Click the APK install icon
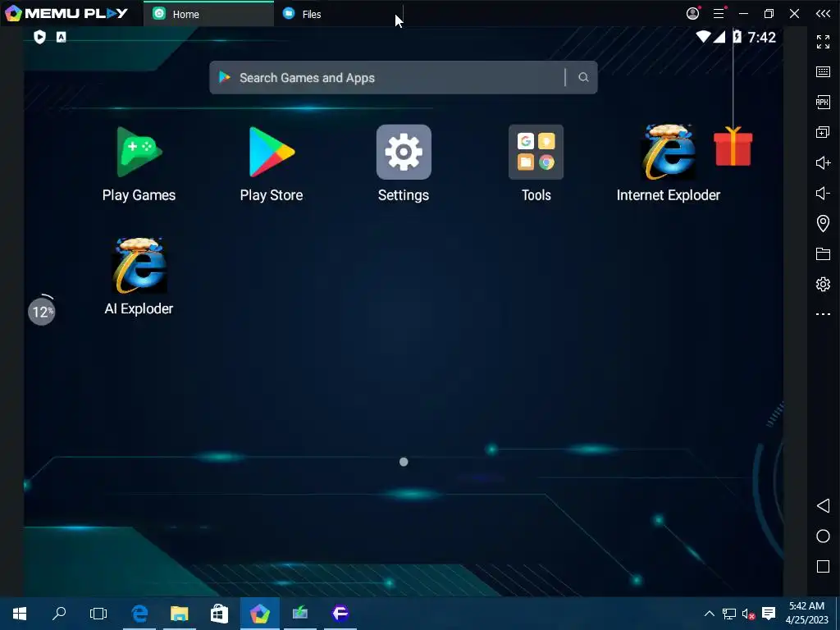Screen dimensions: 840x630 point(823,102)
